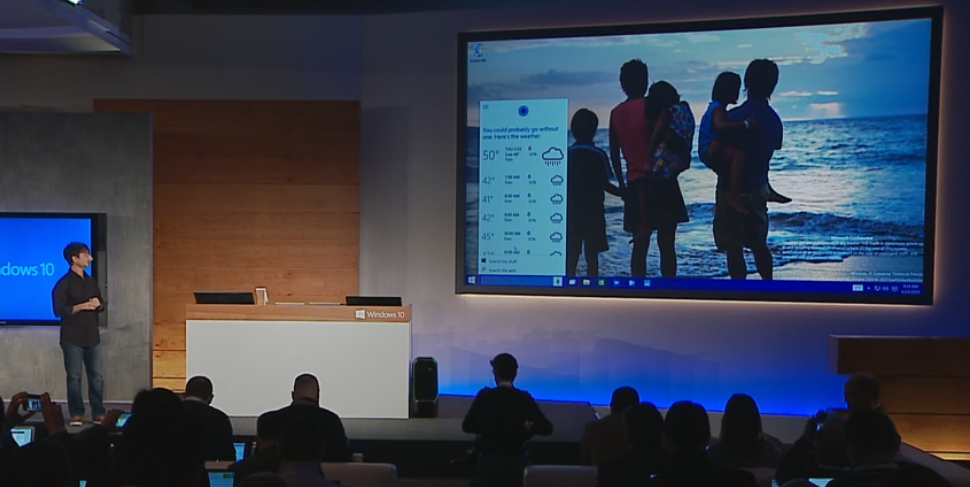Click the Cortana circle at panel top

[x=523, y=110]
